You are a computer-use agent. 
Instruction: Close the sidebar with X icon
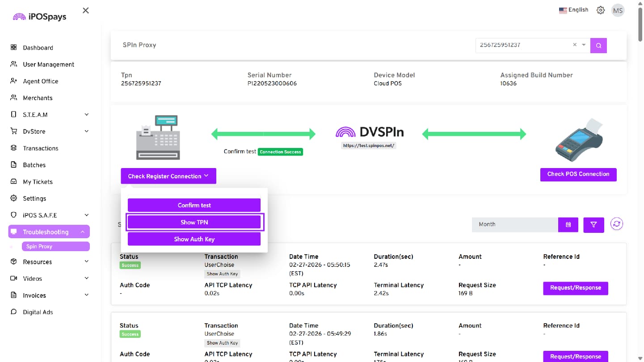(x=86, y=10)
